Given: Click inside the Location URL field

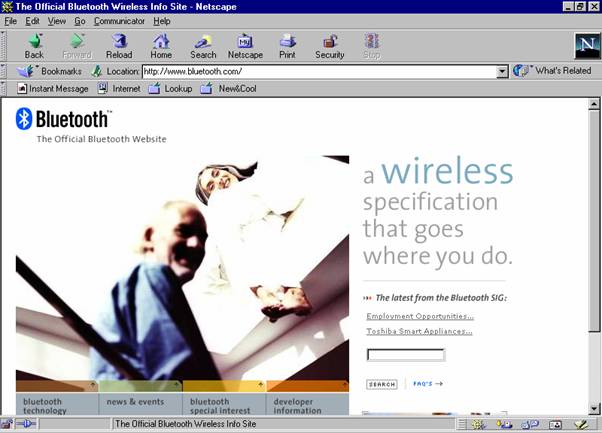Looking at the screenshot, I should tap(319, 71).
